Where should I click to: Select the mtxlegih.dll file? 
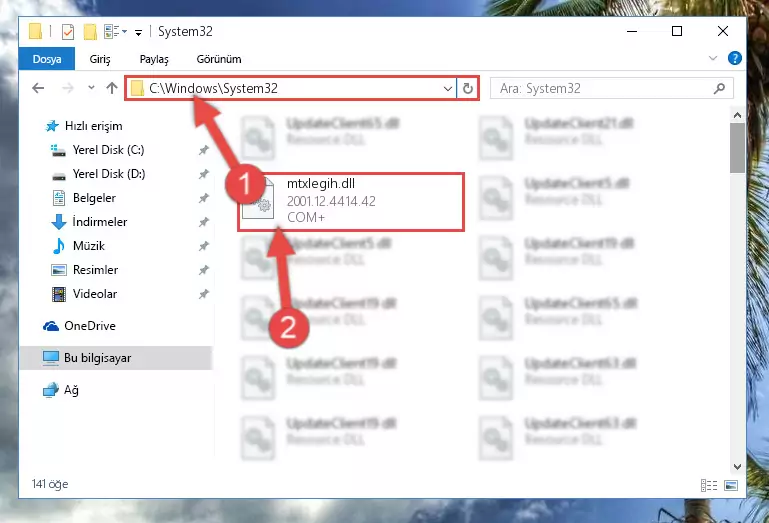point(351,202)
